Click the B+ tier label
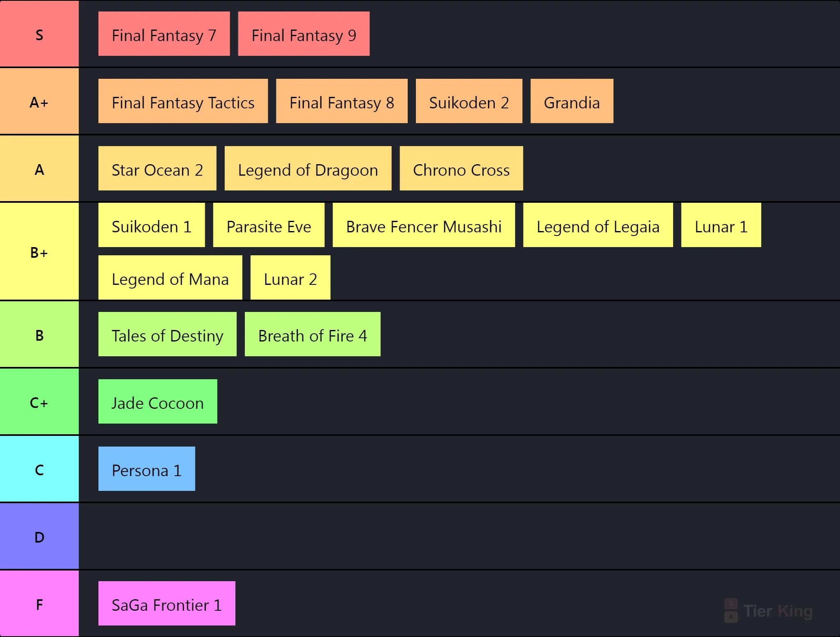The width and height of the screenshot is (840, 637). (39, 251)
